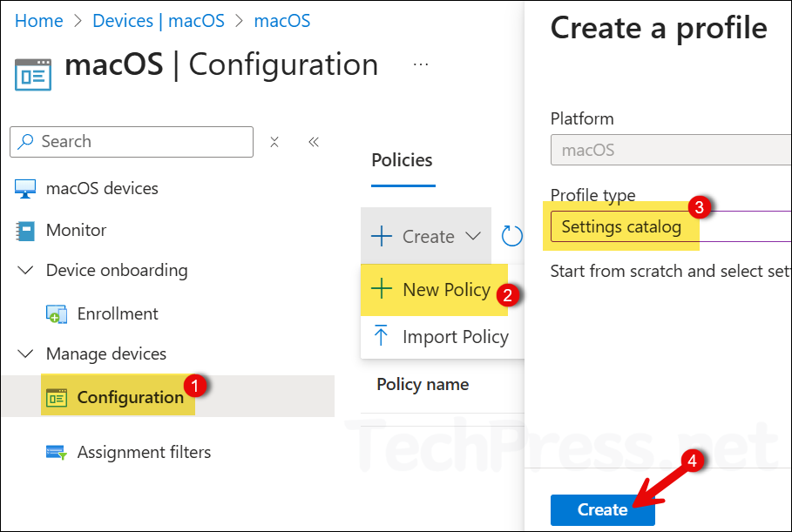This screenshot has width=792, height=532.
Task: Open Enrollment in the sidebar
Action: pos(118,314)
